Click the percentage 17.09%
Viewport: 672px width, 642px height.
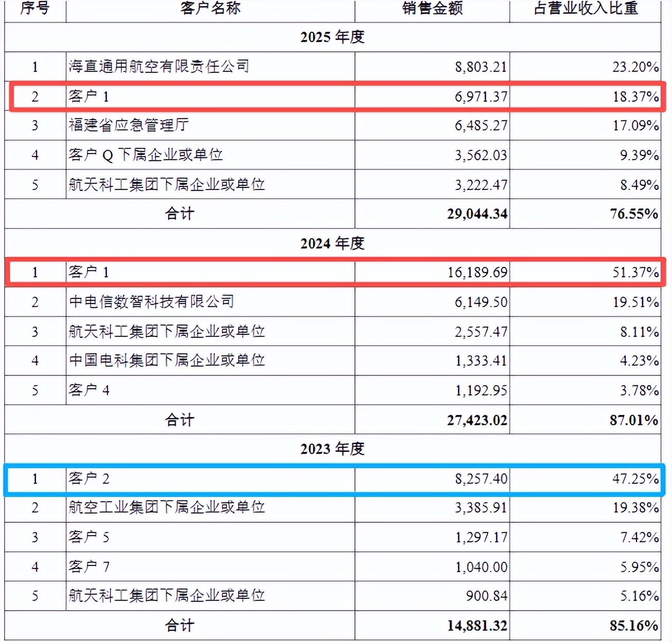(635, 125)
